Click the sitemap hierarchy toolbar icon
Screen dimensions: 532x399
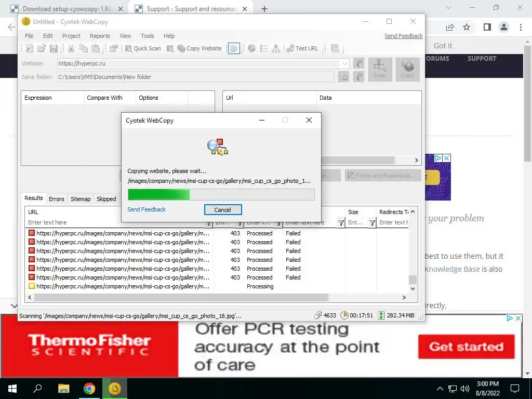pos(276,48)
